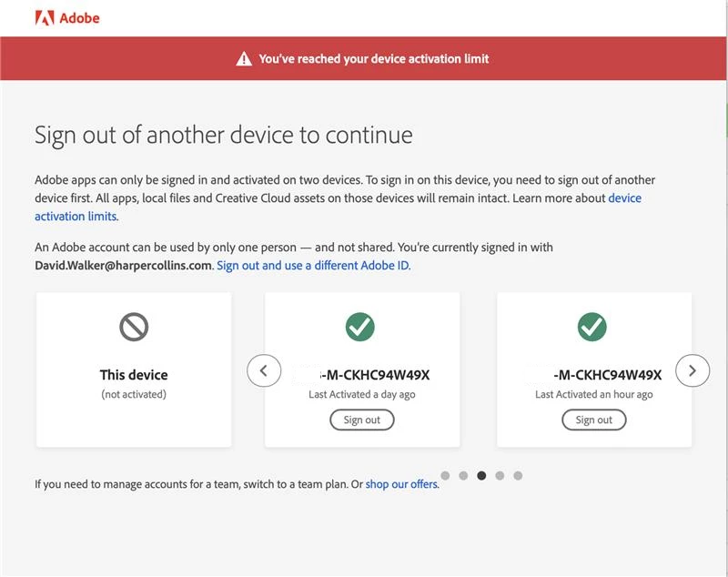Image resolution: width=728 pixels, height=577 pixels.
Task: Click the Last Activated an hour ago text
Action: (x=594, y=394)
